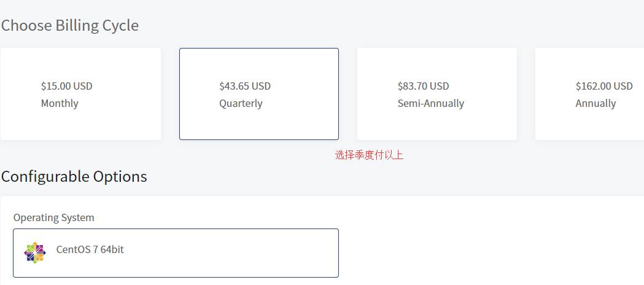The height and width of the screenshot is (285, 644).
Task: Click the $15.00 USD price
Action: click(x=66, y=86)
